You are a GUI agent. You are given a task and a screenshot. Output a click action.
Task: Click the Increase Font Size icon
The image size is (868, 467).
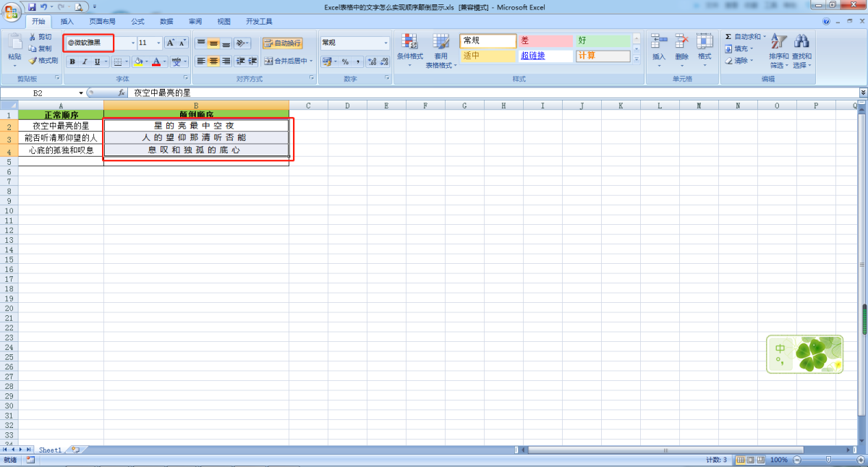pos(170,43)
